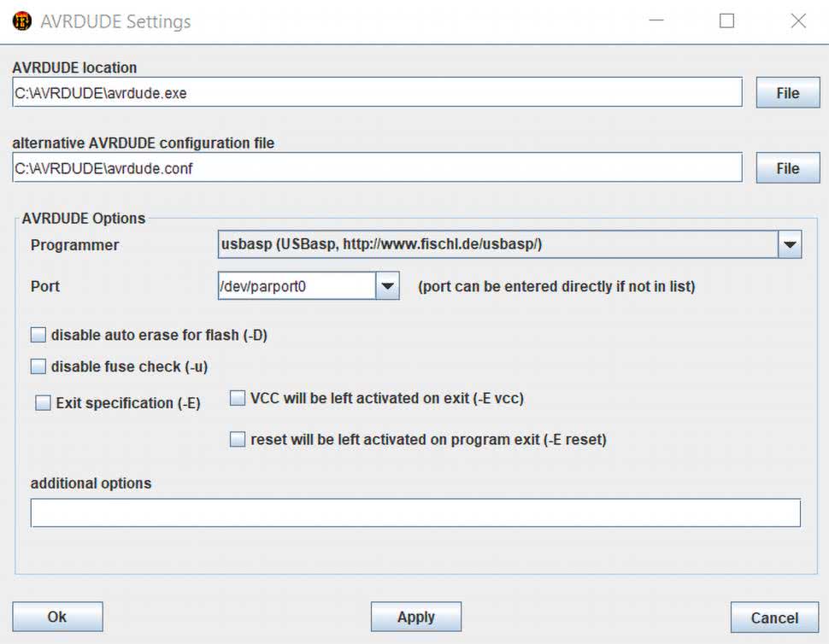The height and width of the screenshot is (644, 829).
Task: Toggle the Exit specification (-E) checkbox
Action: pos(44,403)
